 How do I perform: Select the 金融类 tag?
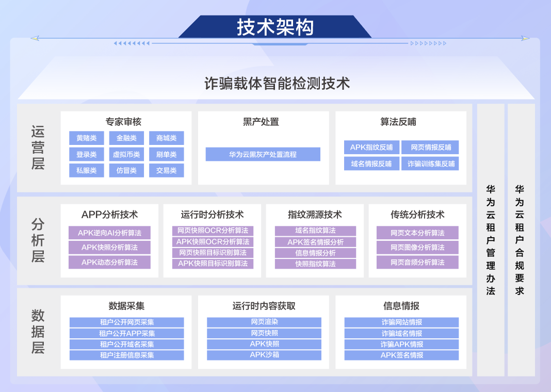click(x=126, y=138)
